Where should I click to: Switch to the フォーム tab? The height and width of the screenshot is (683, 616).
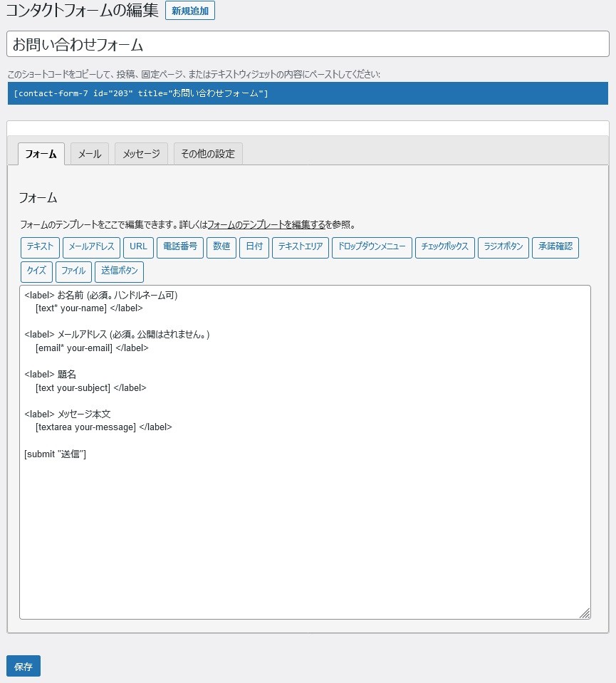(x=41, y=154)
